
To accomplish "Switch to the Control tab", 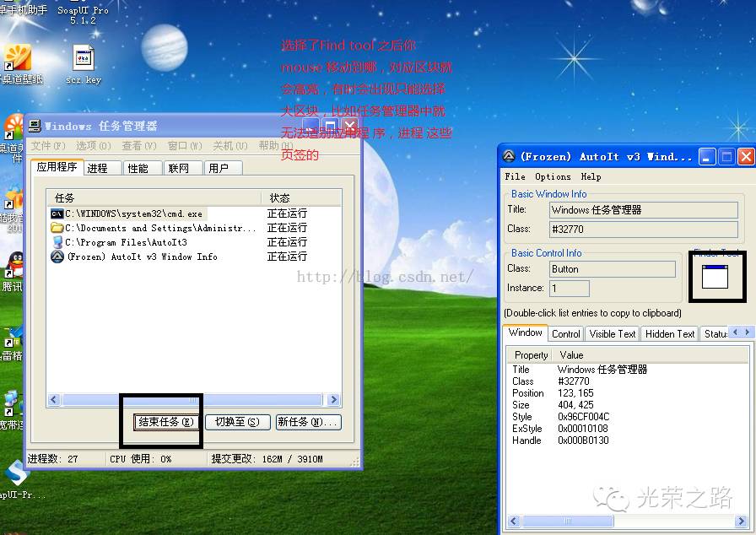I will click(x=565, y=334).
